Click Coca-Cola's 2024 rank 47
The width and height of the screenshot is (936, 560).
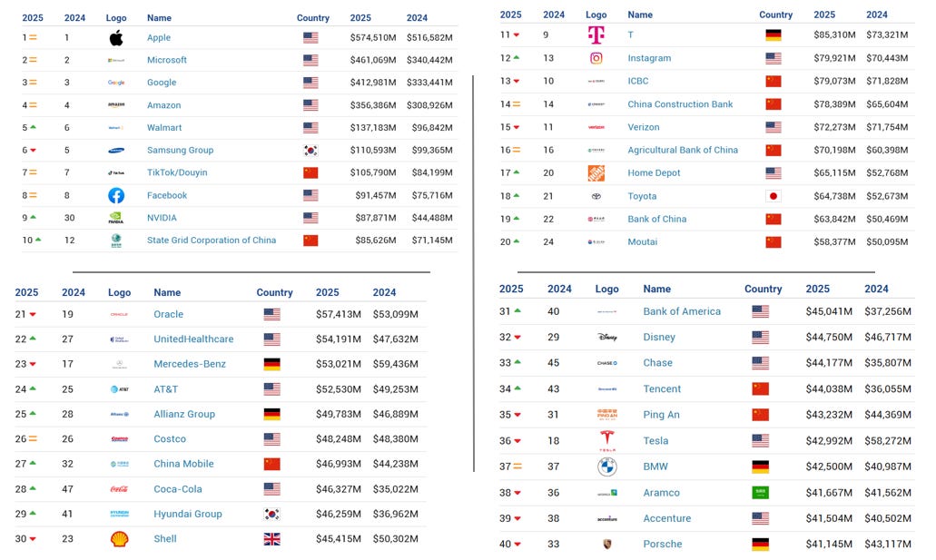pyautogui.click(x=67, y=489)
